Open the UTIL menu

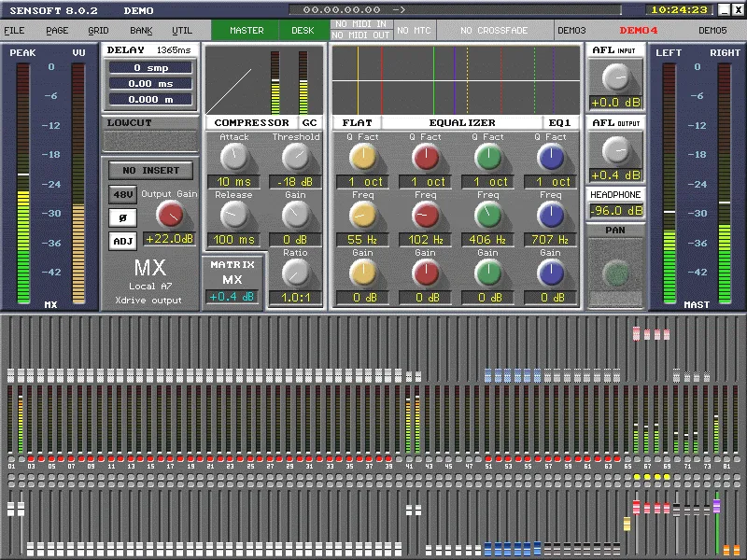[182, 31]
